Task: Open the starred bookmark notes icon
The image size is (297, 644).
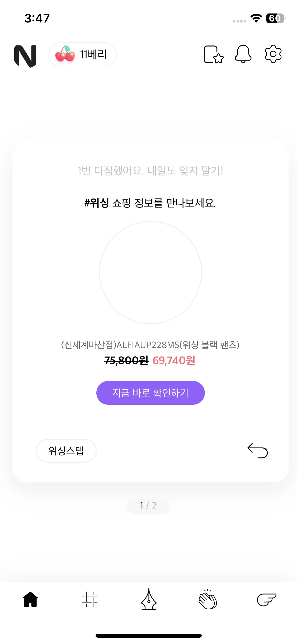Action: [x=213, y=55]
